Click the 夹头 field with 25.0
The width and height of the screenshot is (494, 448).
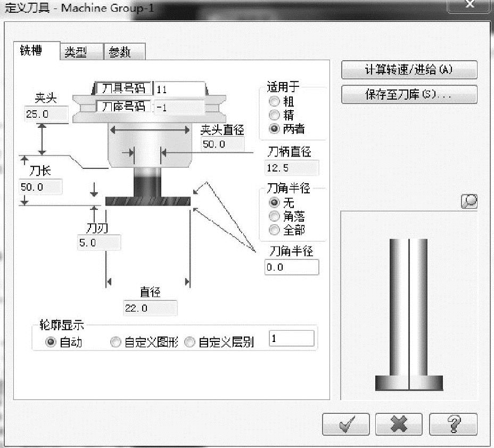[x=46, y=114]
